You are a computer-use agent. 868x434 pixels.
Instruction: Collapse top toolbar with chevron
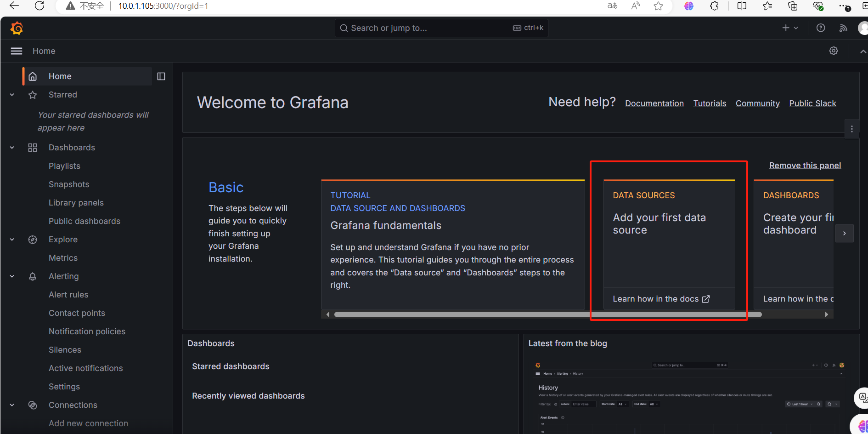[x=863, y=51]
